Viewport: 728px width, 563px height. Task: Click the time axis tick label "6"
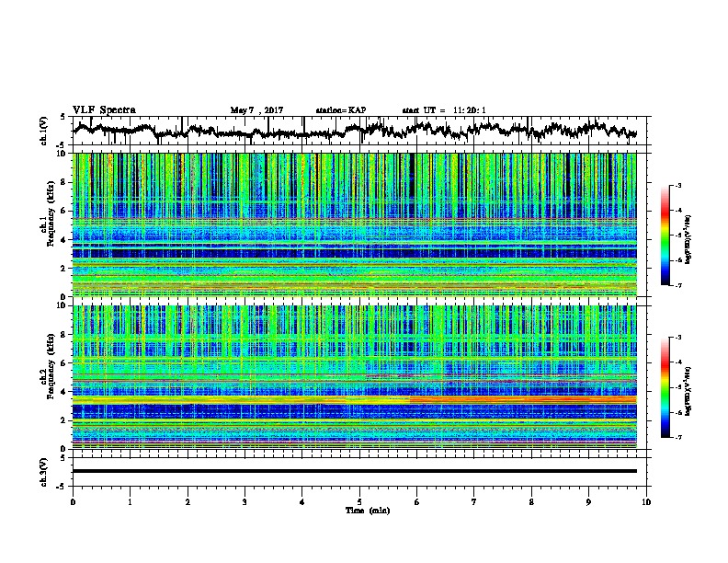pyautogui.click(x=417, y=502)
